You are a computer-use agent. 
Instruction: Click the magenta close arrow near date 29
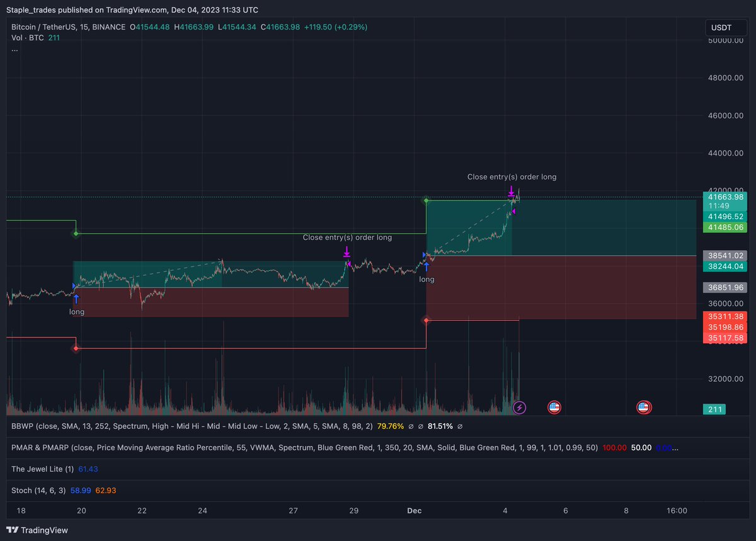coord(346,253)
